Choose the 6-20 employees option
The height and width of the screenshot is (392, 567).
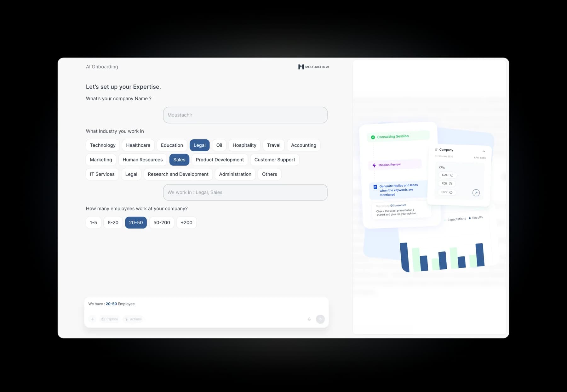[113, 222]
